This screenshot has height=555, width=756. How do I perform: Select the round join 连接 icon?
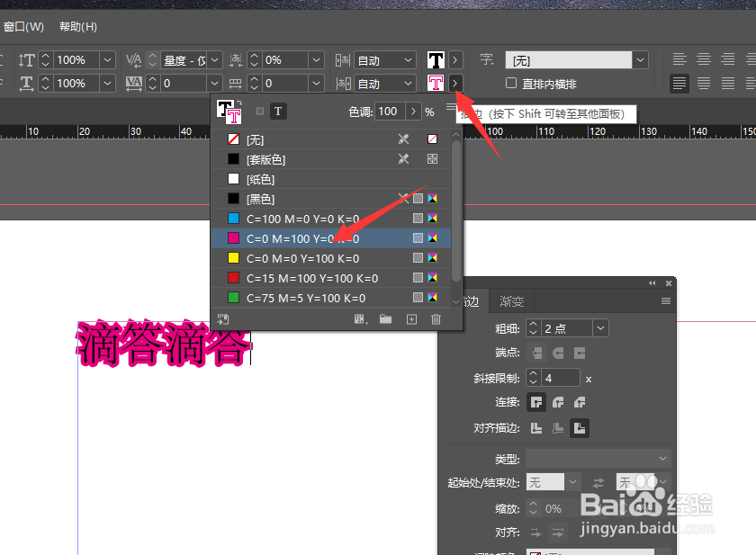pos(558,402)
